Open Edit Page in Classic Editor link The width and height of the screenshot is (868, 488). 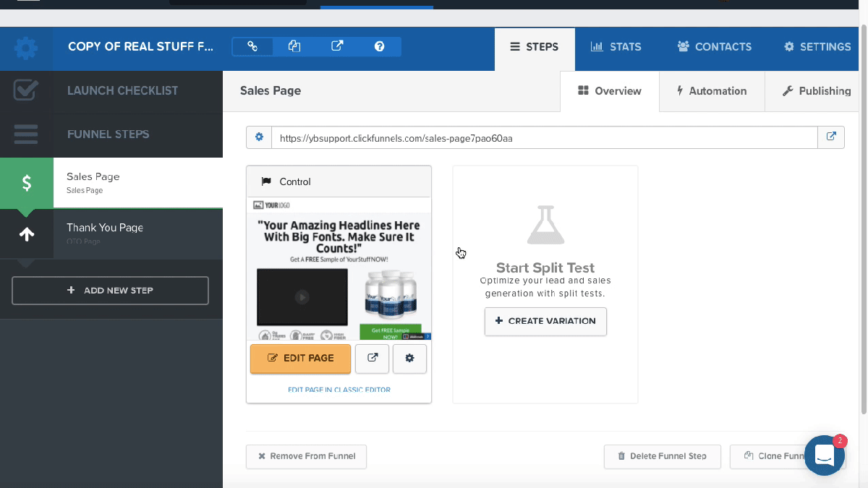(x=339, y=390)
